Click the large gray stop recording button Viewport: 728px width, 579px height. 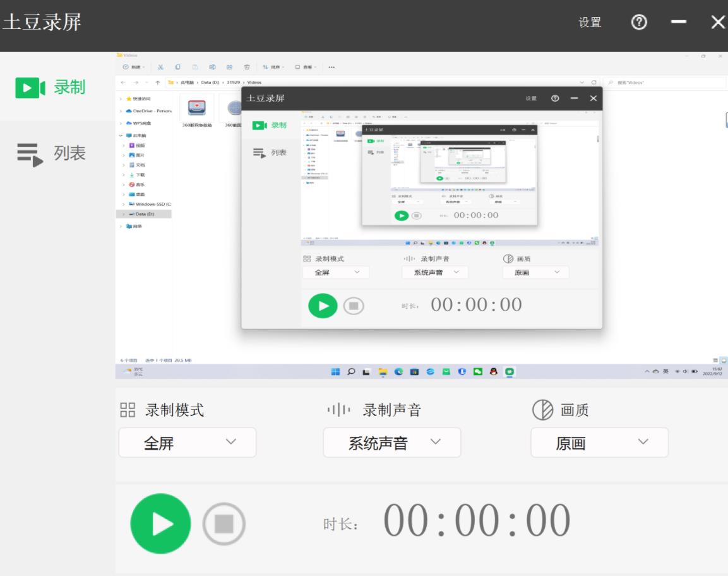click(224, 523)
